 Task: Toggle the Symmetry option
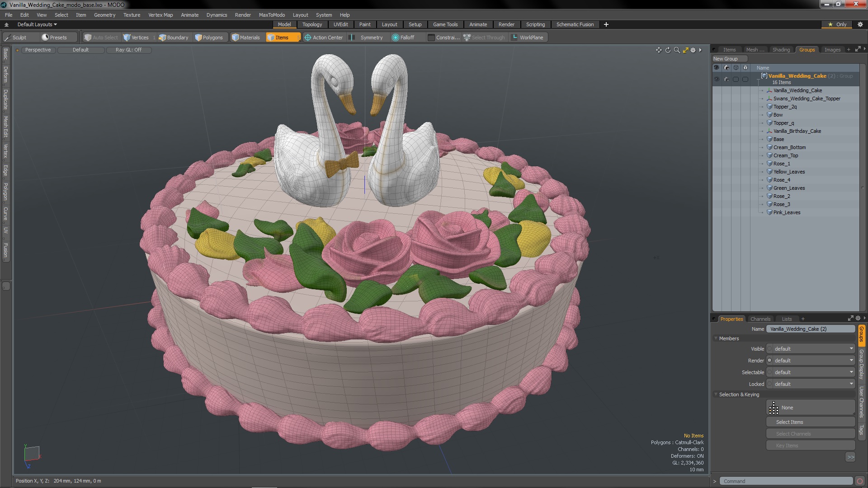pos(367,38)
